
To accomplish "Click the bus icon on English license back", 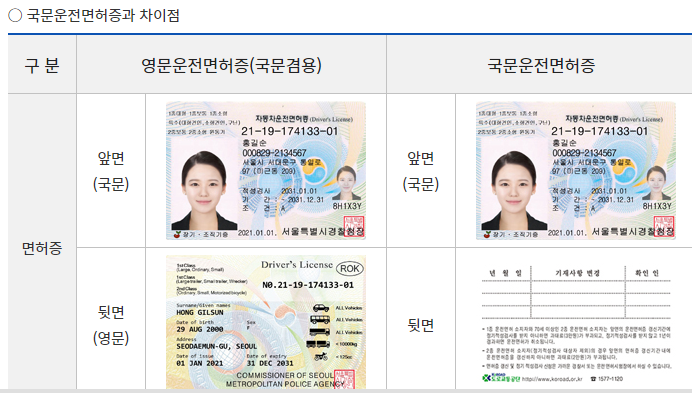I will tap(320, 319).
